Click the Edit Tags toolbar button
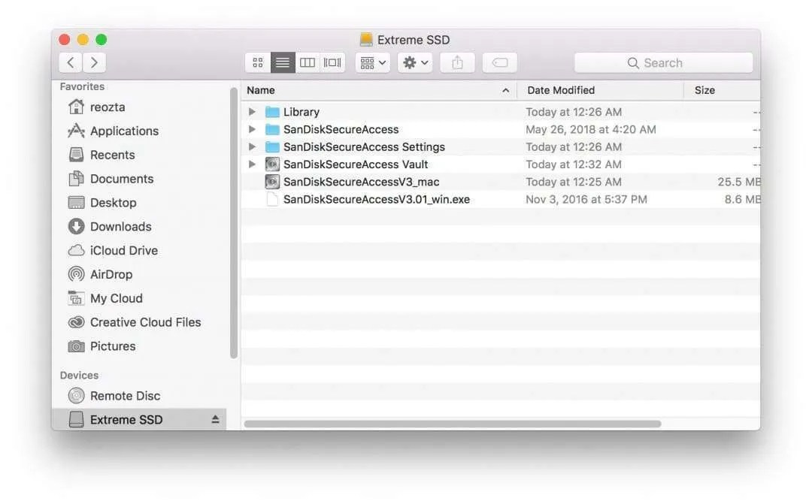 (x=500, y=62)
